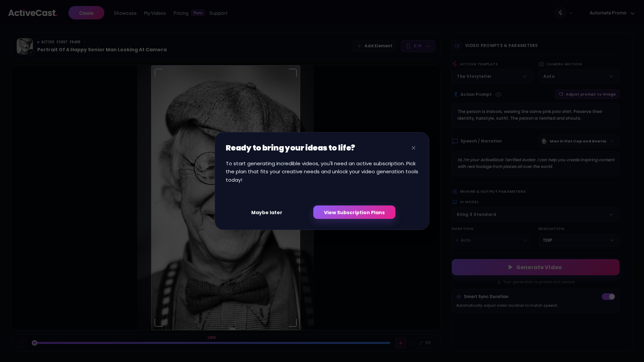Image resolution: width=644 pixels, height=362 pixels.
Task: Click the senior man thumbnail
Action: click(25, 46)
